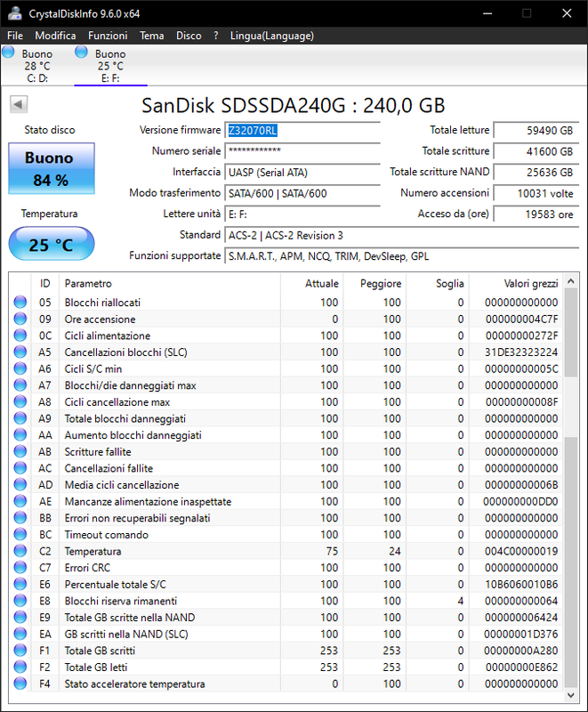Click the Parametro column header
The width and height of the screenshot is (588, 712).
coord(170,283)
